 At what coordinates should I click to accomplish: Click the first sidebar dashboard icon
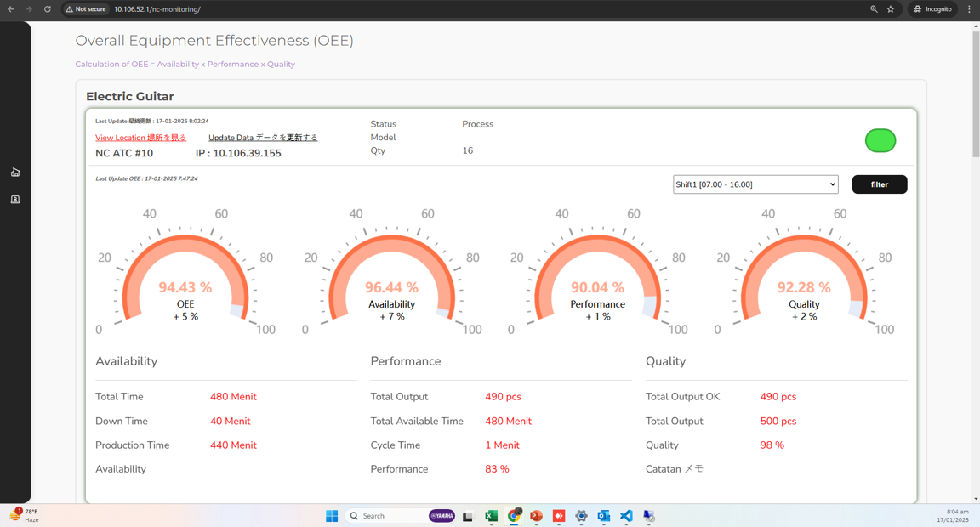[x=15, y=173]
